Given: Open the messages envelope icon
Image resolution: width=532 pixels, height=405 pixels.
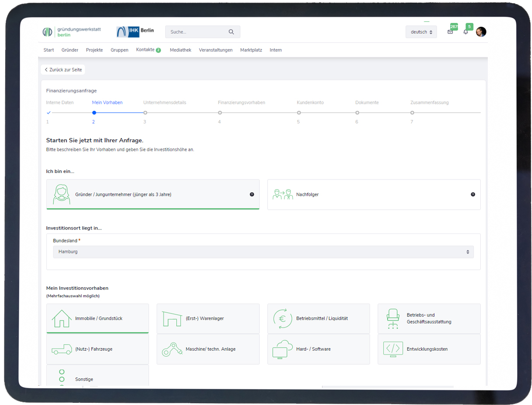Looking at the screenshot, I should [x=450, y=32].
